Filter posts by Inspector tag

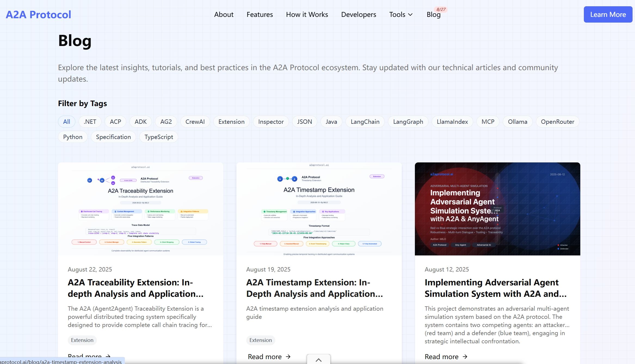[271, 122]
